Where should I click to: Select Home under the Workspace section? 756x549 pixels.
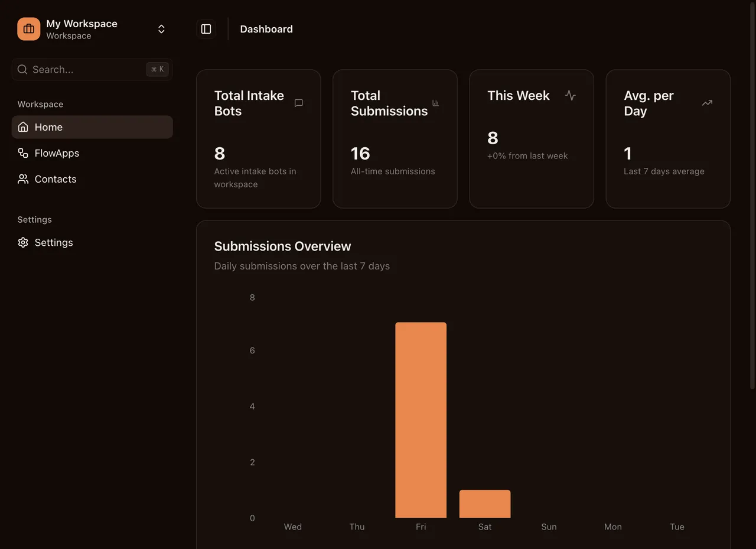click(48, 127)
